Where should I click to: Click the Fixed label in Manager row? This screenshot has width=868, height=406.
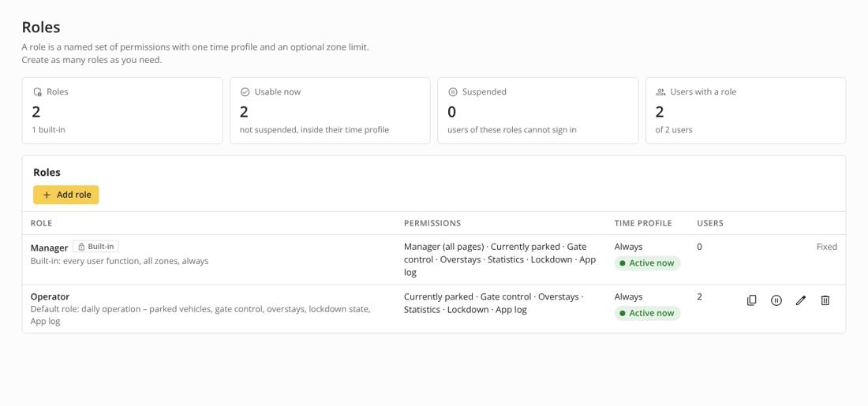(826, 247)
